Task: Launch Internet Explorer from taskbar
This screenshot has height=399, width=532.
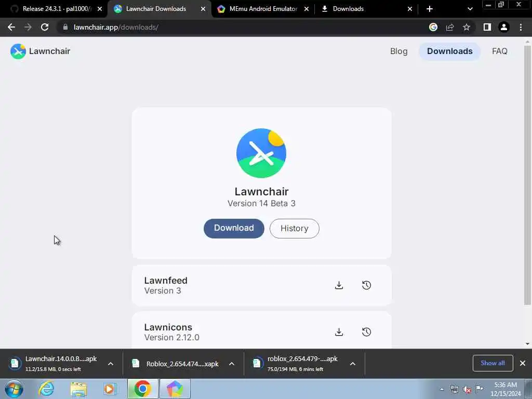Action: click(46, 389)
